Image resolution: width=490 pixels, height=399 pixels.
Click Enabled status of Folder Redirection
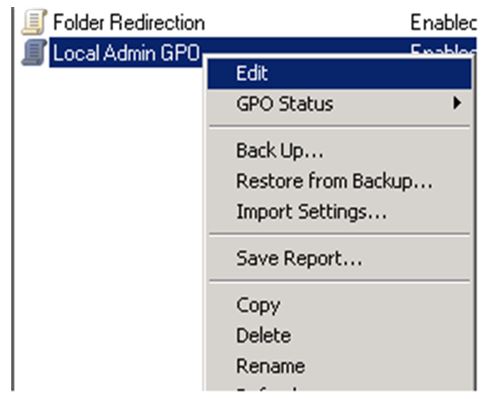(x=443, y=23)
